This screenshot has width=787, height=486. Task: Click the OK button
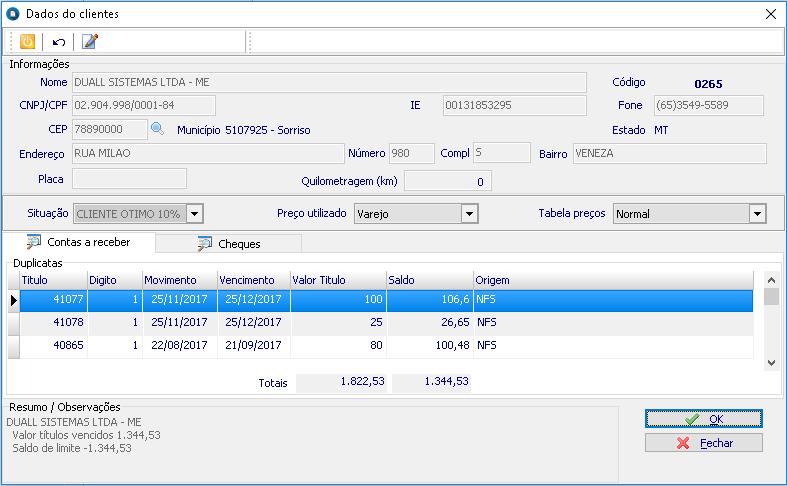[704, 419]
